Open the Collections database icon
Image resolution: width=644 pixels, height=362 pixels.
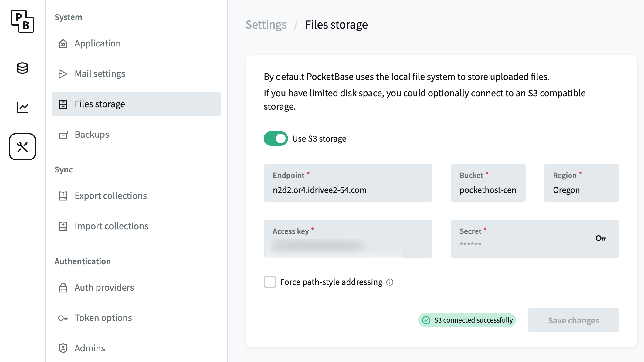pos(22,68)
